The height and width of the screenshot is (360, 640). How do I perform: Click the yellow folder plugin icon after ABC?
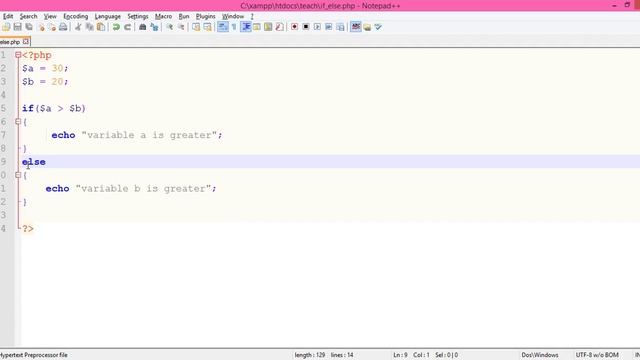coord(367,27)
